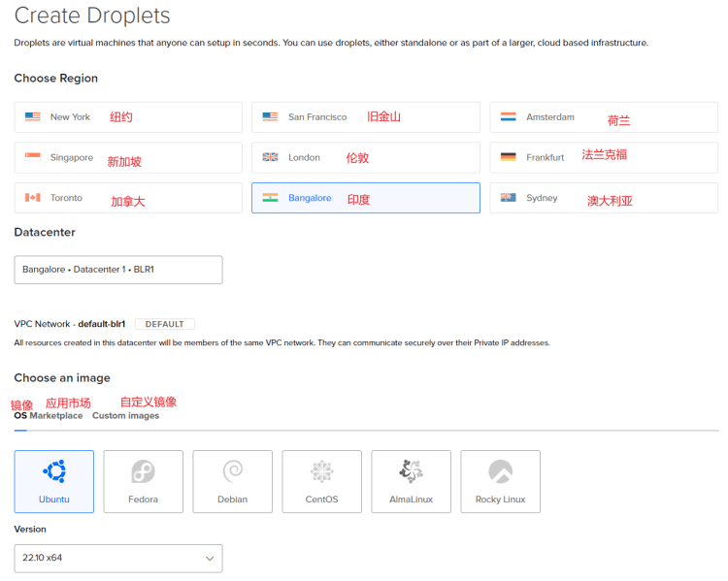This screenshot has height=581, width=728.
Task: Click the Amsterdam Netherlands flag icon
Action: 509,116
